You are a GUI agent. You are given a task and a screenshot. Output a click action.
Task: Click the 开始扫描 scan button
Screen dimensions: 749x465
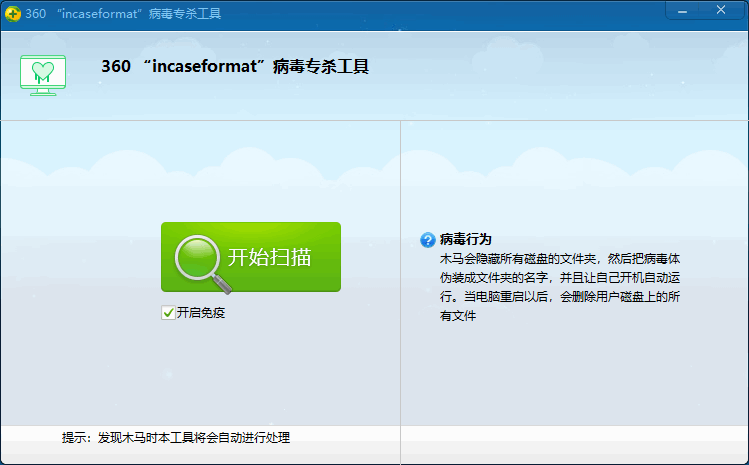coord(251,257)
